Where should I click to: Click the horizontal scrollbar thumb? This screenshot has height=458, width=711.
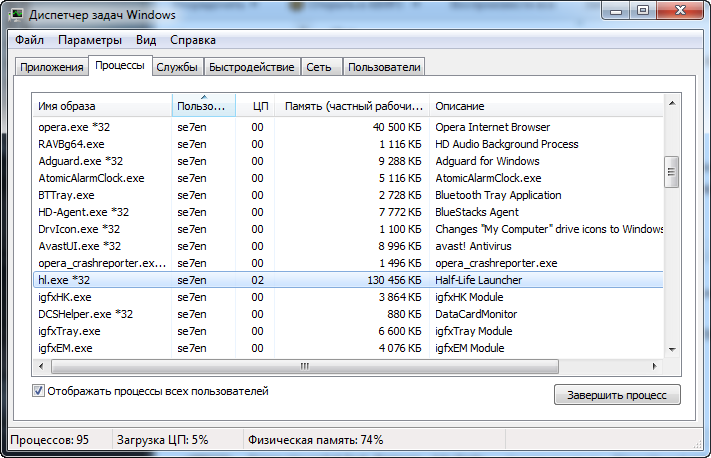coord(305,366)
